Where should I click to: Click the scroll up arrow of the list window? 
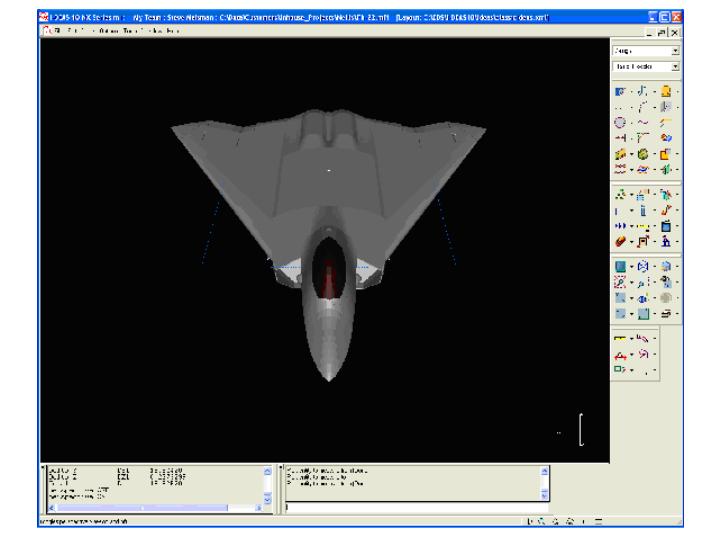268,472
